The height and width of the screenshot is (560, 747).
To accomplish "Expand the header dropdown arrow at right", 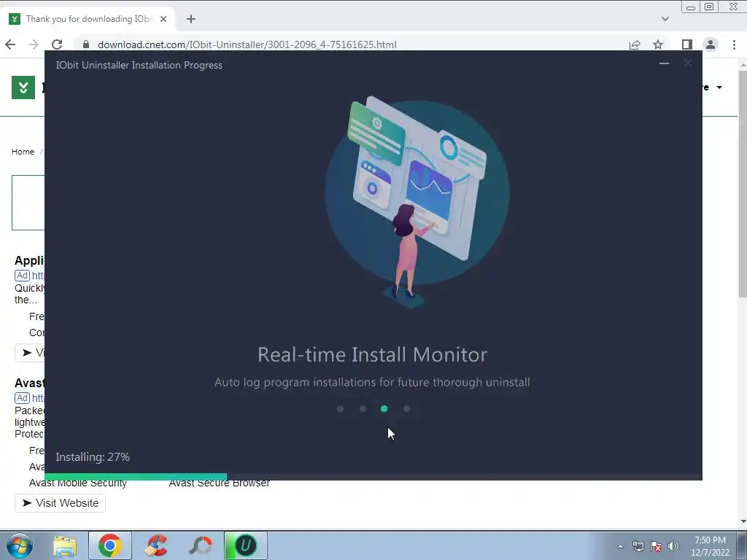I will click(x=719, y=87).
